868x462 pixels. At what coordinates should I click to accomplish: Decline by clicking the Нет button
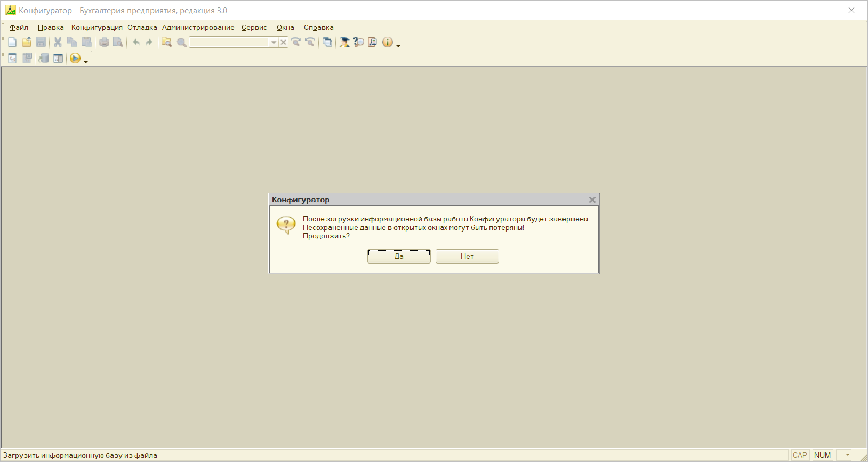(467, 257)
